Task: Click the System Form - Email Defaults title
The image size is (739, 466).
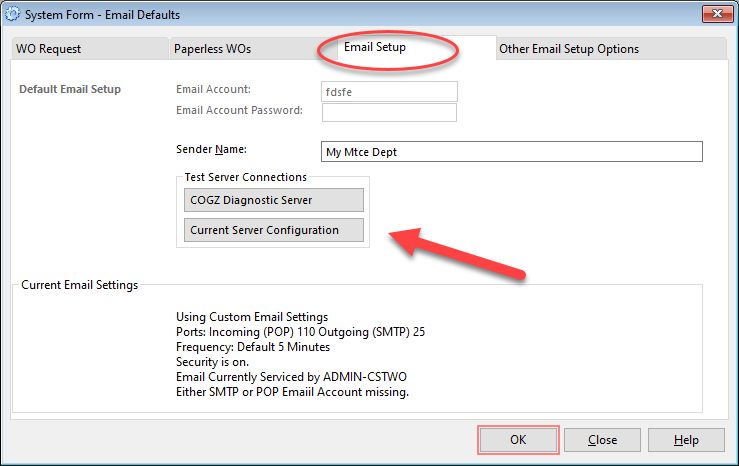Action: click(x=102, y=15)
